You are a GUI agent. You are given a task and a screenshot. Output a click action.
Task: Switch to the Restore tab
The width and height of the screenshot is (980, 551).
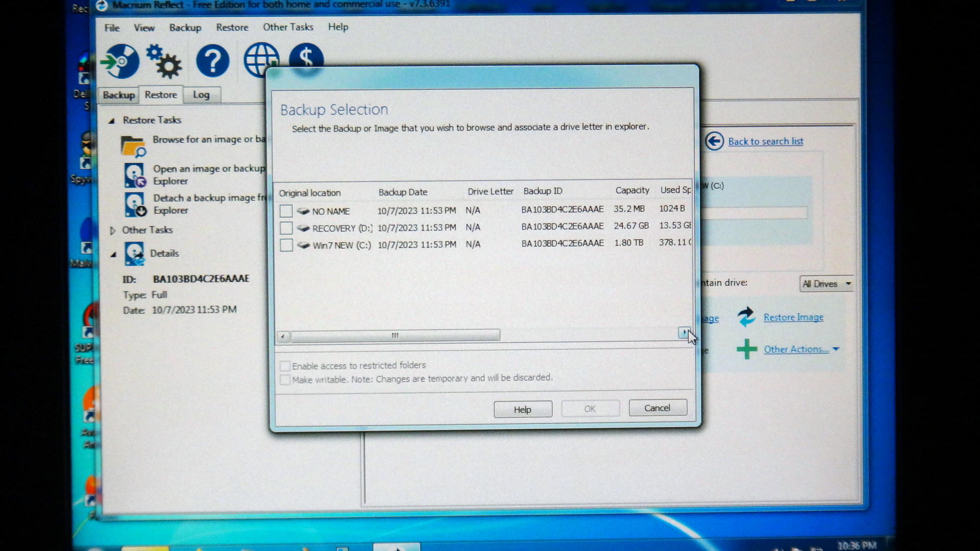161,94
